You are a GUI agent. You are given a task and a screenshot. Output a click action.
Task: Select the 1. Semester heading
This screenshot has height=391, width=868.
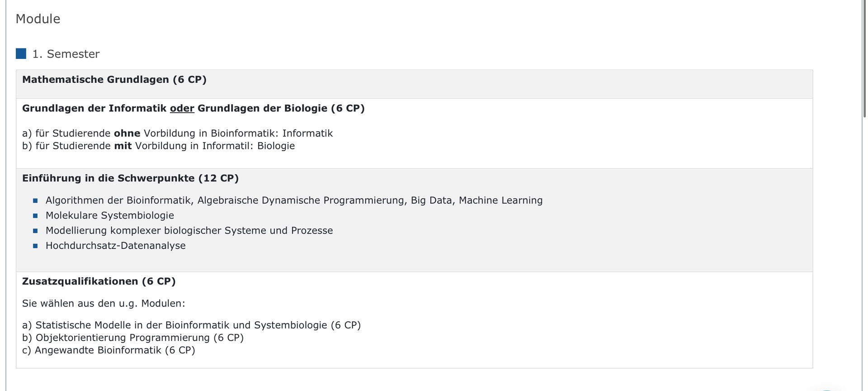[66, 54]
